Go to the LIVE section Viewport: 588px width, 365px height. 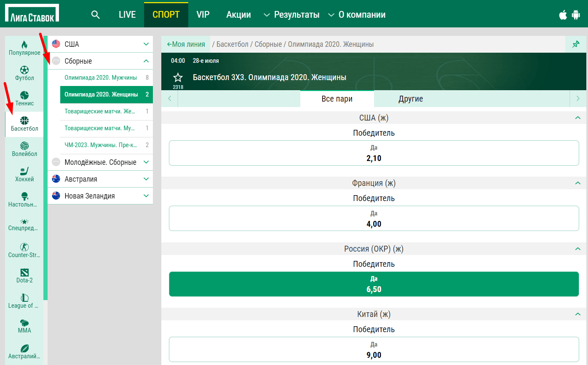coord(127,15)
